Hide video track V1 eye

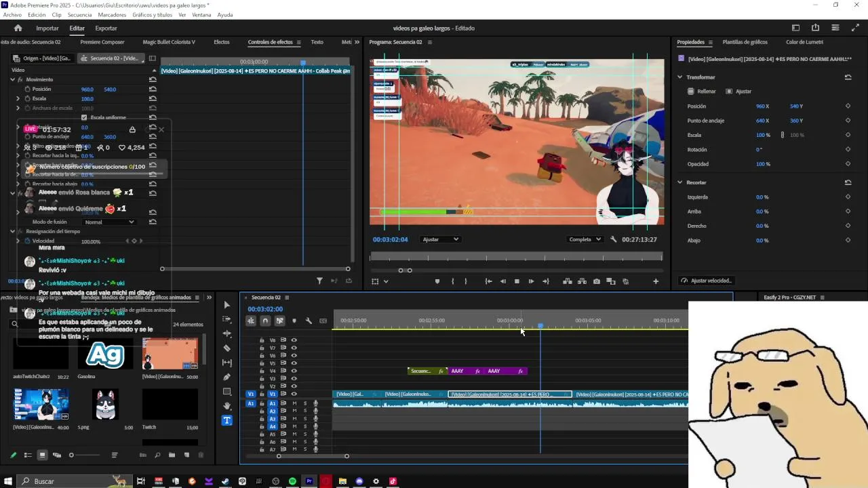[294, 394]
